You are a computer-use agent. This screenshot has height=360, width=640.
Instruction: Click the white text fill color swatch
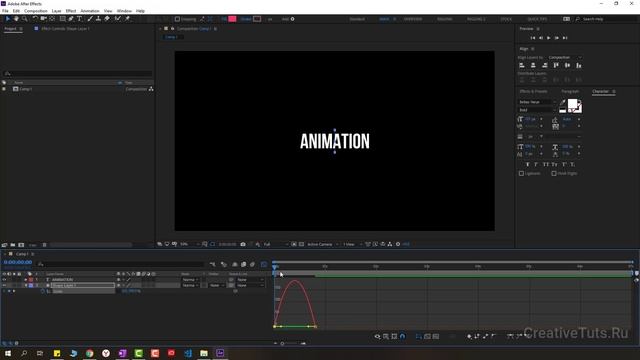(x=572, y=104)
